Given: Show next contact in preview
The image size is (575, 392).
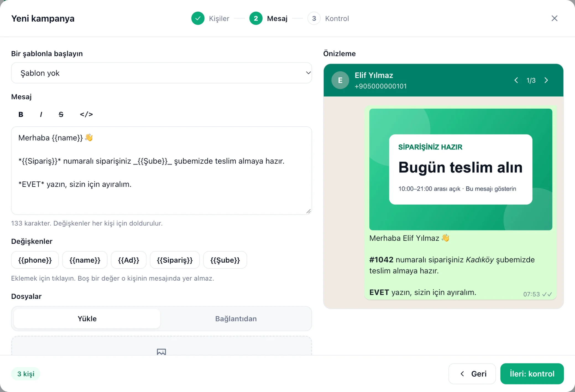Looking at the screenshot, I should coord(546,80).
